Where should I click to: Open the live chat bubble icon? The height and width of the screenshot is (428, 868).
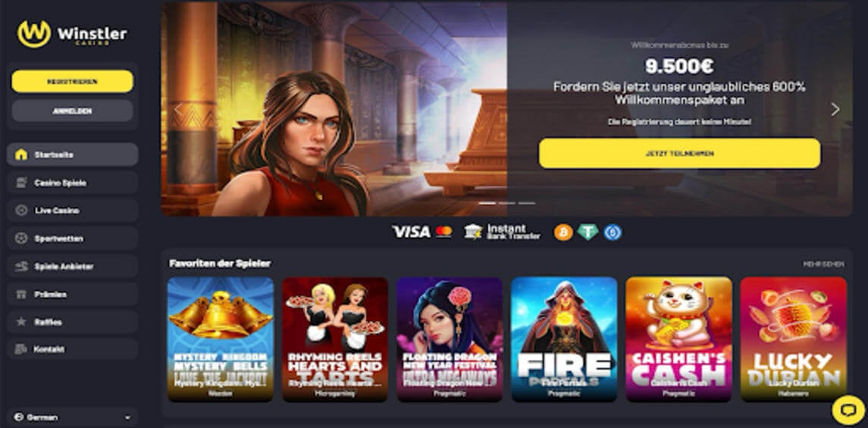click(x=848, y=410)
